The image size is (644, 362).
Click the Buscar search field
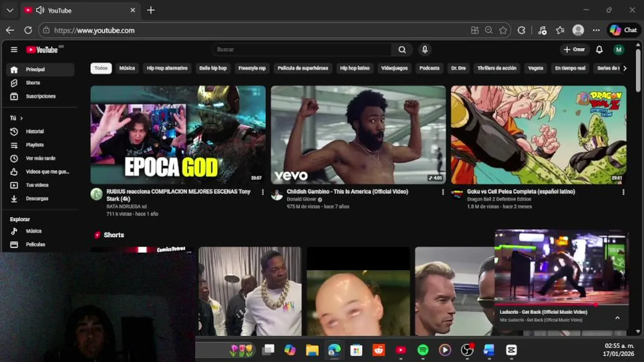point(302,50)
